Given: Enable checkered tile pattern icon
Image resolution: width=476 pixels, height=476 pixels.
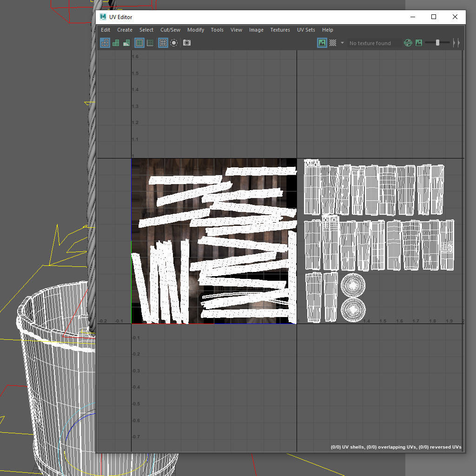Looking at the screenshot, I should (333, 43).
